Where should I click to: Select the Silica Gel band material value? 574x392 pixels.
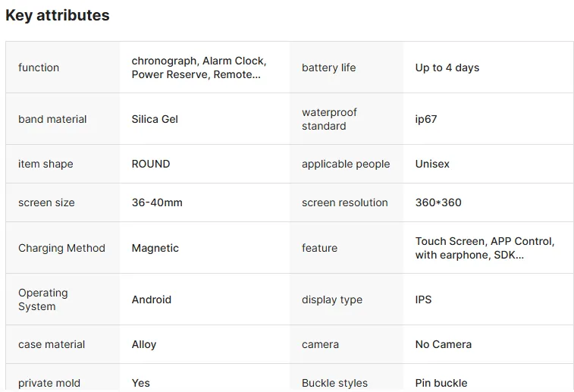coord(155,119)
